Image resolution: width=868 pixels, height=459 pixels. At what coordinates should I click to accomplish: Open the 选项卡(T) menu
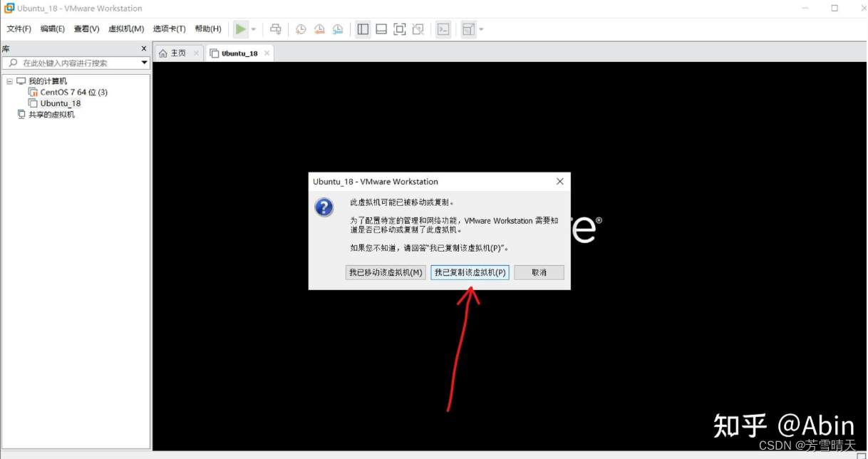tap(170, 29)
